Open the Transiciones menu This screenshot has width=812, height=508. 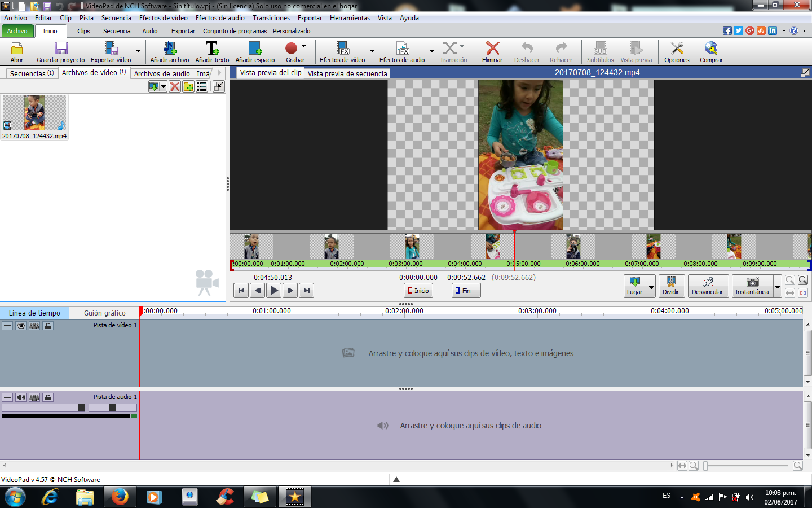tap(271, 18)
